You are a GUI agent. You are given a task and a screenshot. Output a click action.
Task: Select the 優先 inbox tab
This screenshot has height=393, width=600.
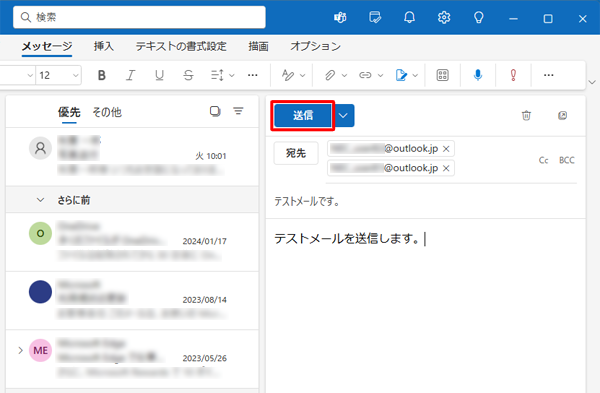pos(69,112)
